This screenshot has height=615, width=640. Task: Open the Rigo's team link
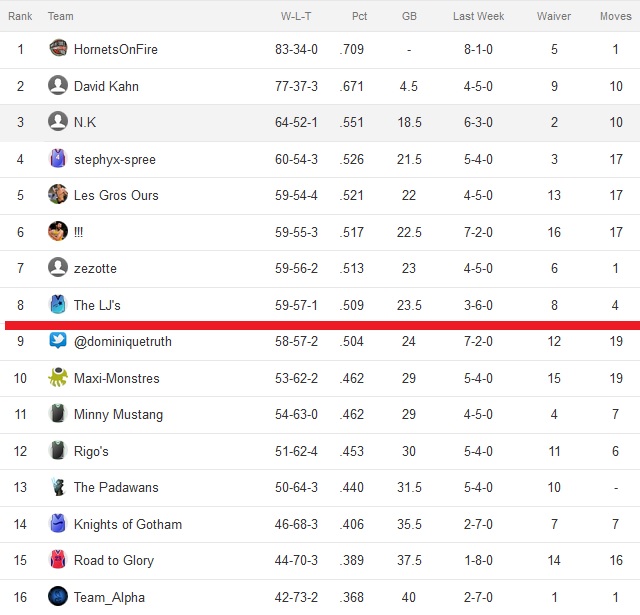pos(91,451)
